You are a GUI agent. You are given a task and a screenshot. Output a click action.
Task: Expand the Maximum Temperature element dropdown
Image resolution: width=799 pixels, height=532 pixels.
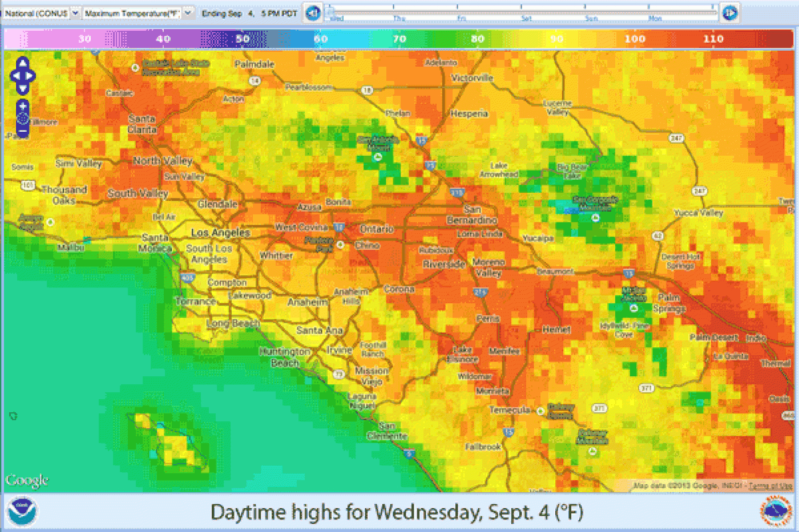[x=188, y=13]
